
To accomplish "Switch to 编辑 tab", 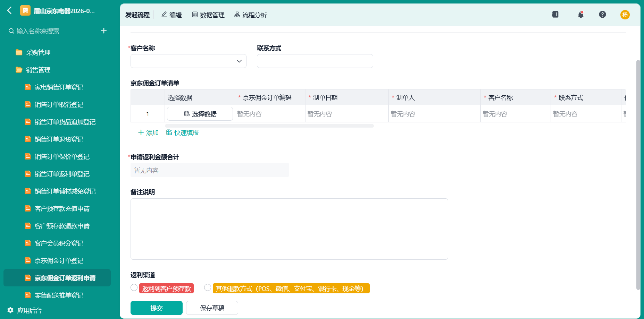I will [x=172, y=15].
